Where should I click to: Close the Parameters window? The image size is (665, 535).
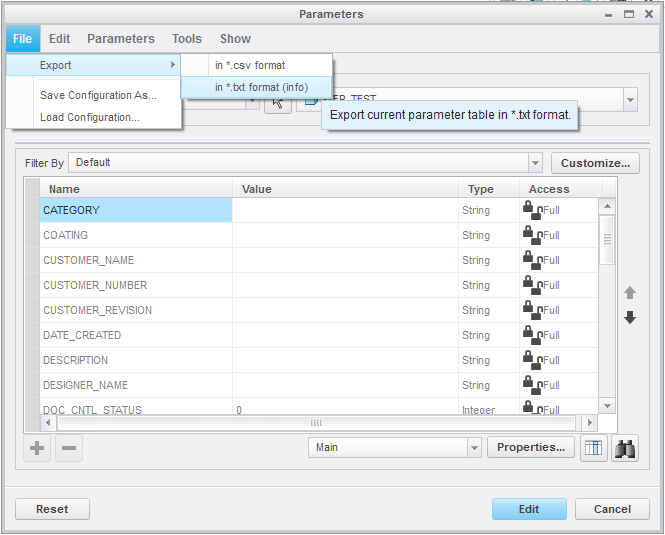click(x=648, y=14)
